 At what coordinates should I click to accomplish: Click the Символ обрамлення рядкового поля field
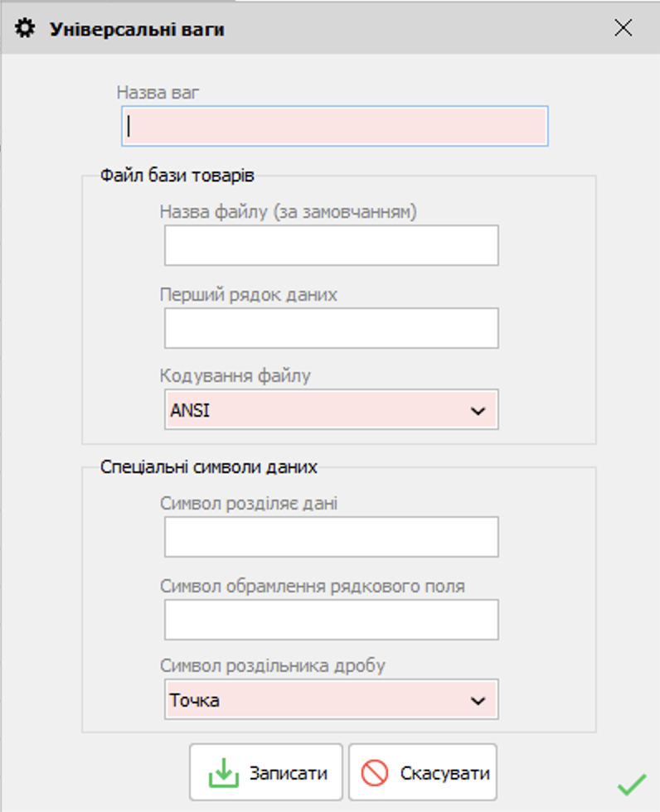click(x=331, y=620)
